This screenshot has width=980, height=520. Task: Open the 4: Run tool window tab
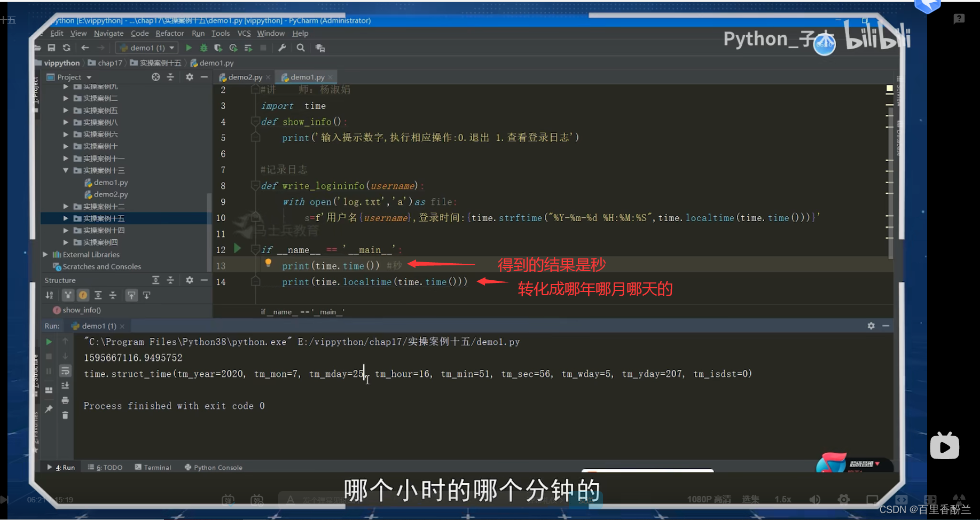[61, 468]
